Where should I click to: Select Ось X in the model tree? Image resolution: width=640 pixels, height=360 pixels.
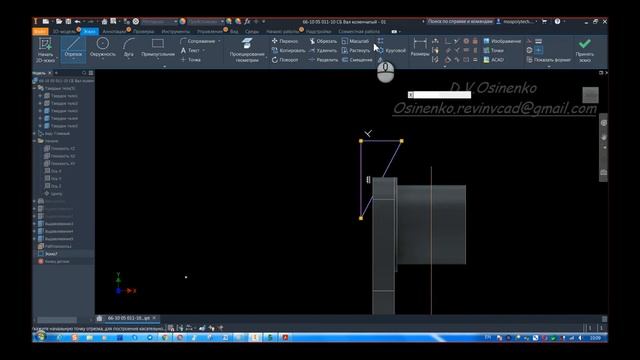(x=53, y=171)
